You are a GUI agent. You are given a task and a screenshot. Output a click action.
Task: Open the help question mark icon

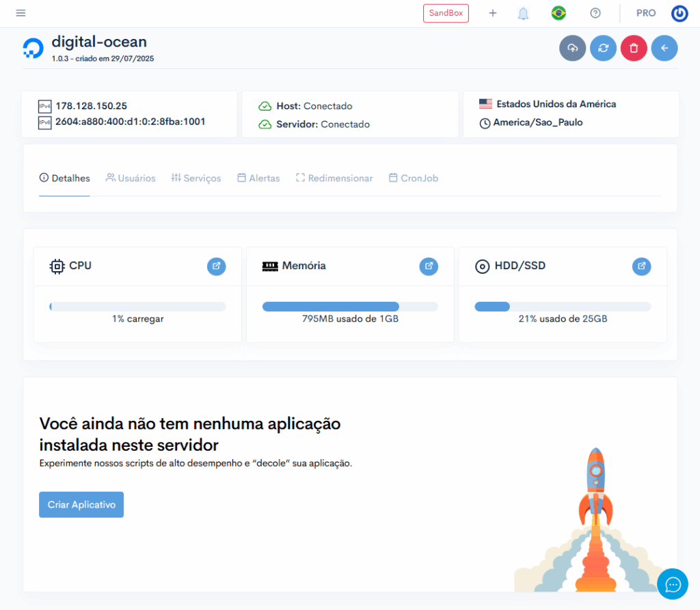pos(595,13)
